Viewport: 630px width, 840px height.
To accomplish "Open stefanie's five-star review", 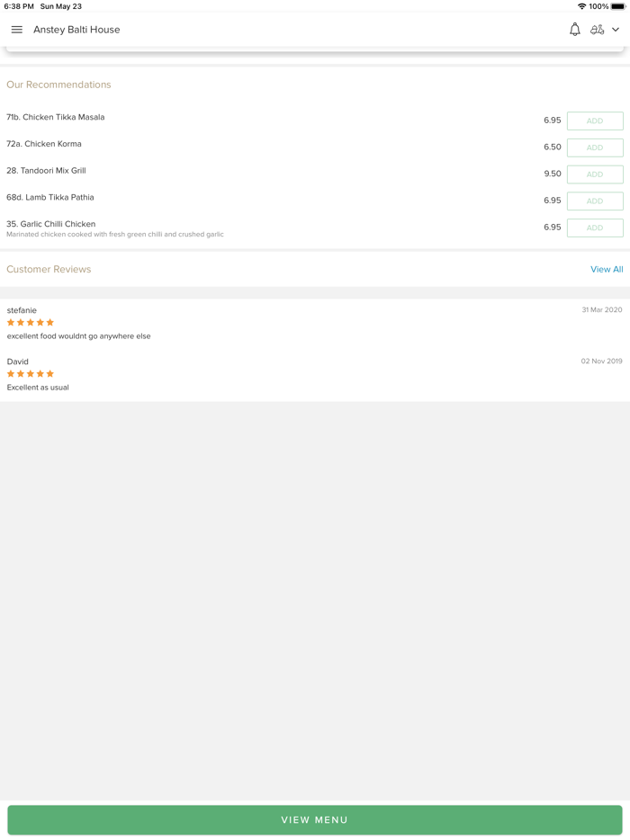I will (79, 336).
